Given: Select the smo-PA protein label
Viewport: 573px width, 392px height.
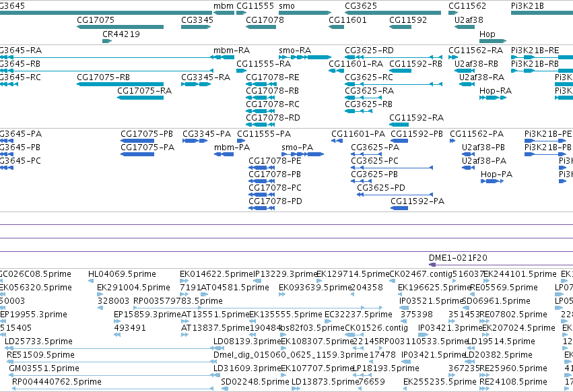Looking at the screenshot, I should click(298, 148).
